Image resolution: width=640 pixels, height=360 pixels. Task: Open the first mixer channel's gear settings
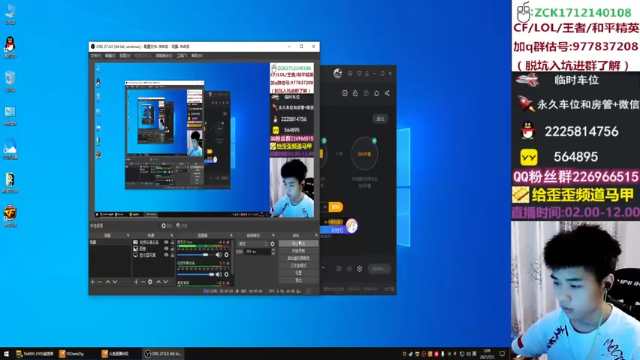click(227, 255)
